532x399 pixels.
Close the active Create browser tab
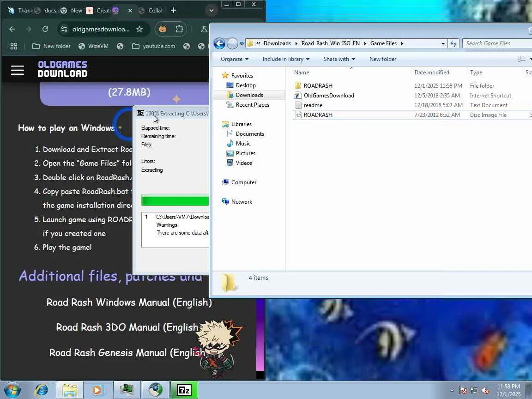(x=130, y=11)
